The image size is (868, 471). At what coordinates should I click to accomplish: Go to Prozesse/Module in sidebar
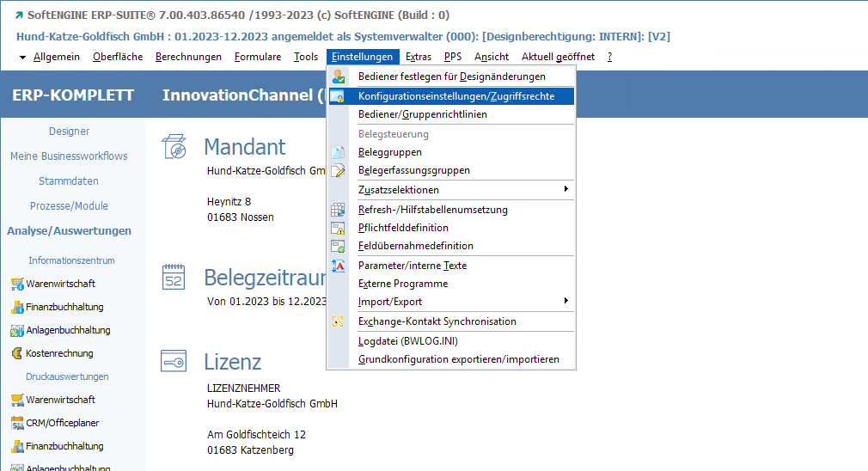pos(69,206)
